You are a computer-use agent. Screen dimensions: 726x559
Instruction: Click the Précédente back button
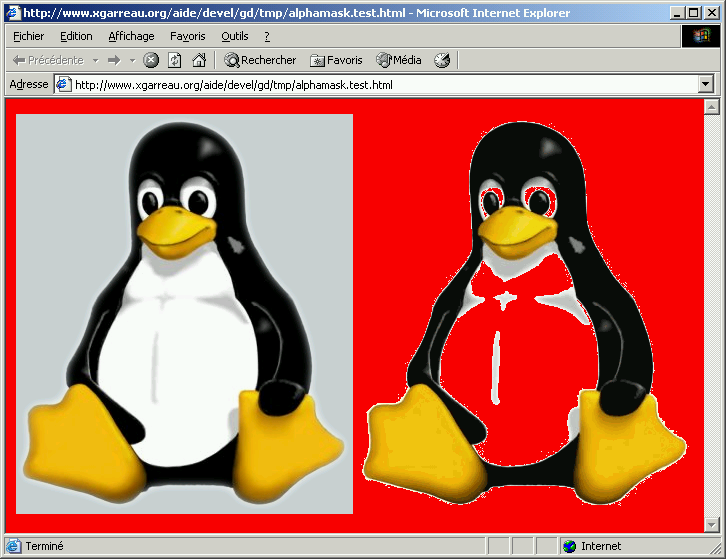coord(48,60)
